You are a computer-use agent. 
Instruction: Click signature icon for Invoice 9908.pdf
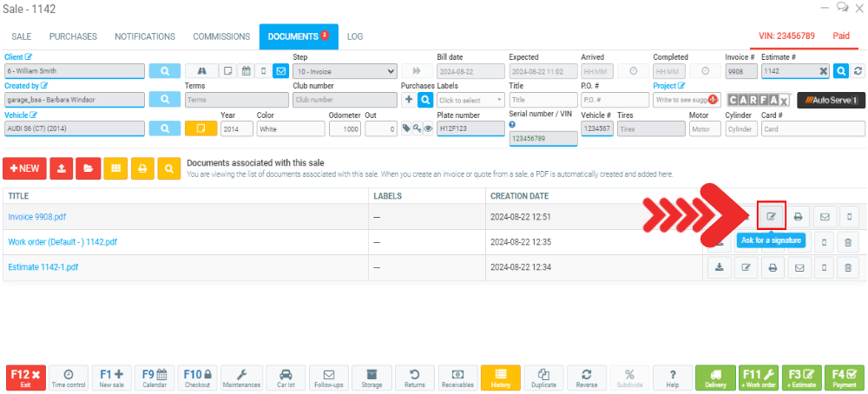[x=771, y=216]
